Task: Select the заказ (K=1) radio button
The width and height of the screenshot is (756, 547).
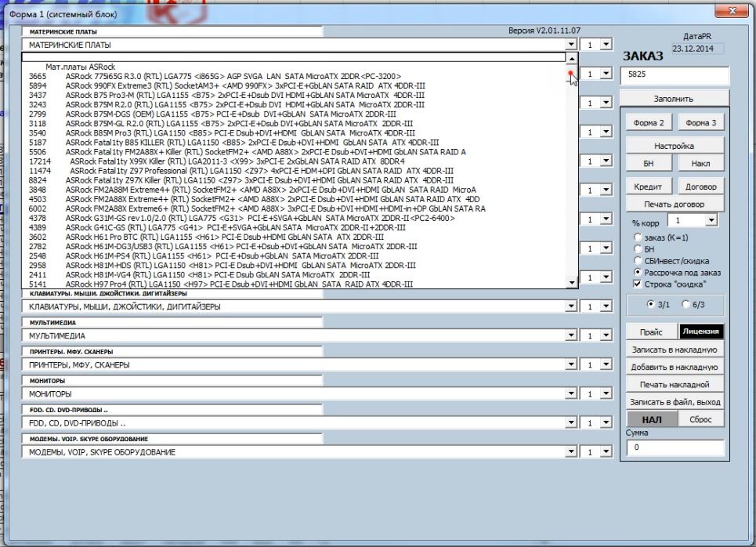Action: (x=638, y=237)
